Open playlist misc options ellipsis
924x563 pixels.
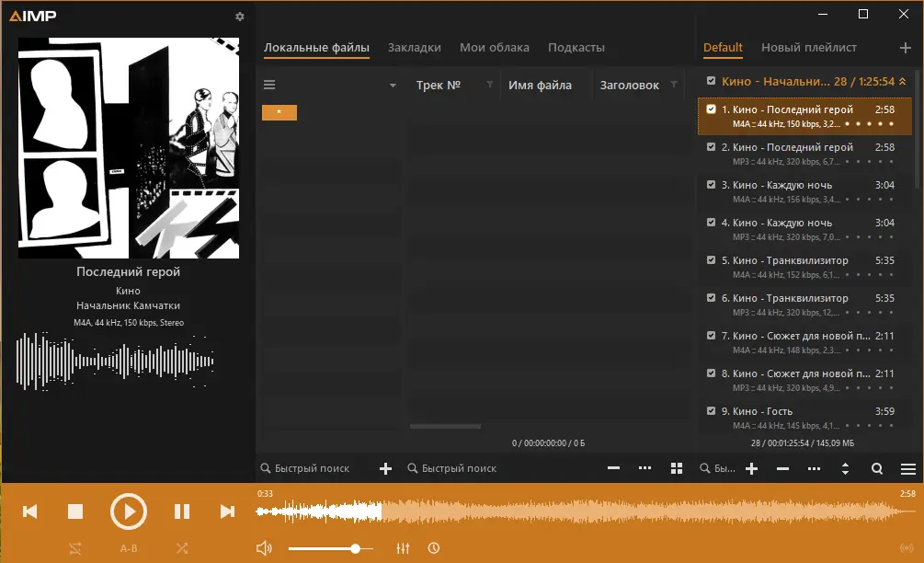click(x=814, y=468)
